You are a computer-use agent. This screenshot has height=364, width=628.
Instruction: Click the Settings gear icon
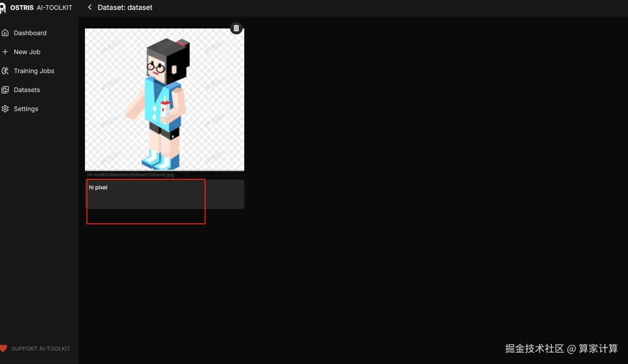pyautogui.click(x=5, y=109)
